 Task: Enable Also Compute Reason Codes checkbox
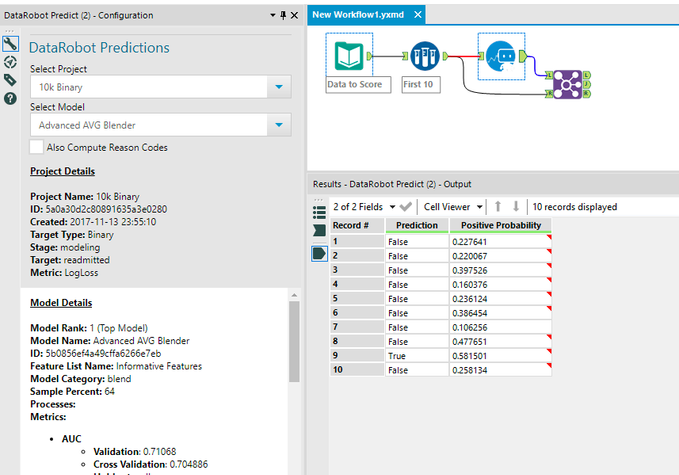(36, 147)
